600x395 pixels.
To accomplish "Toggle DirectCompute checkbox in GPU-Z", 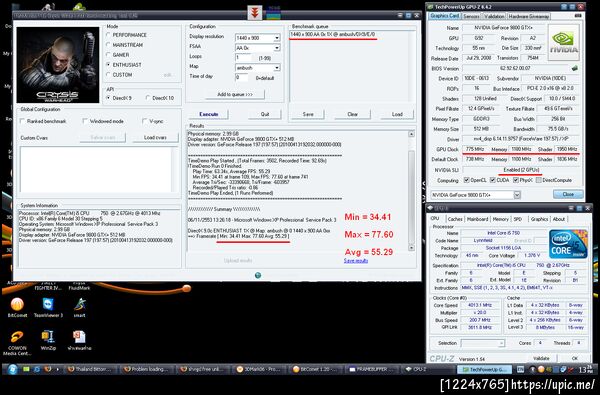I will [x=539, y=180].
